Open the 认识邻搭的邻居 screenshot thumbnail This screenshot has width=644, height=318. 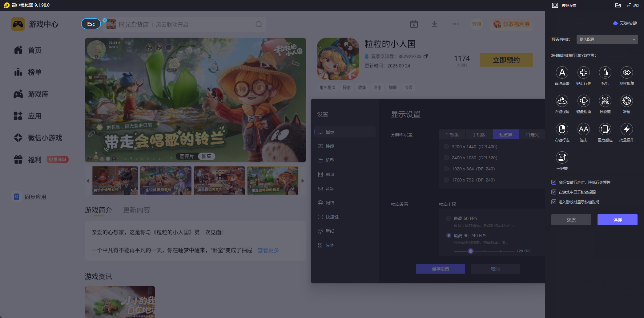(166, 181)
